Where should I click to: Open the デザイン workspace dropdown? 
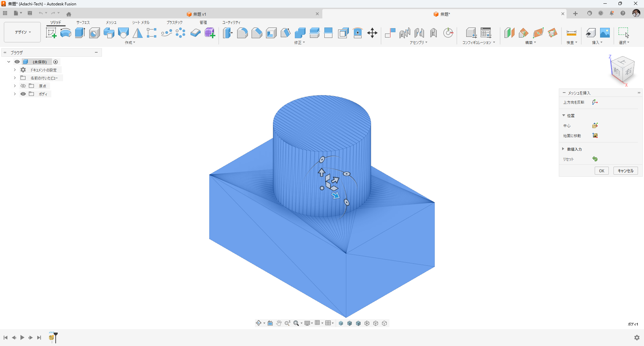[22, 32]
